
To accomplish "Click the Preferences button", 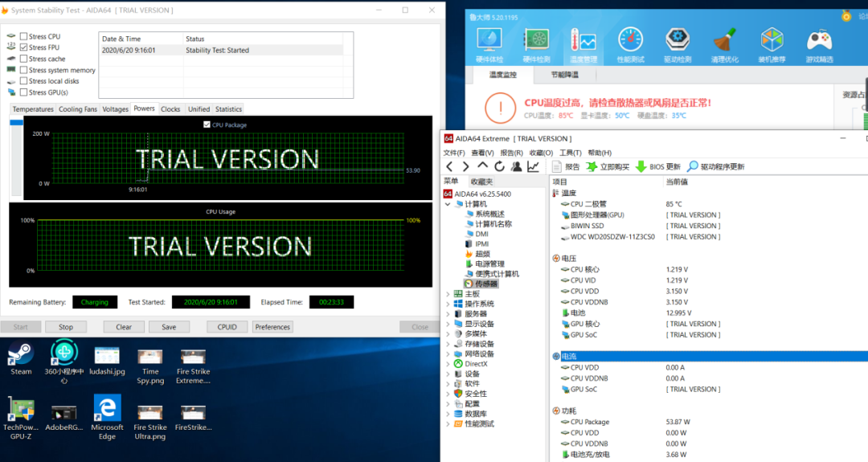I will tap(272, 327).
